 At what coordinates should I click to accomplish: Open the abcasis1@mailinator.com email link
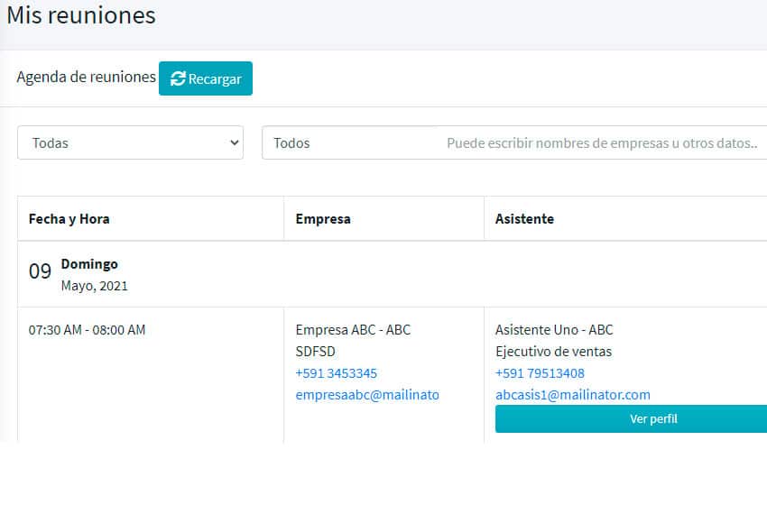[573, 395]
